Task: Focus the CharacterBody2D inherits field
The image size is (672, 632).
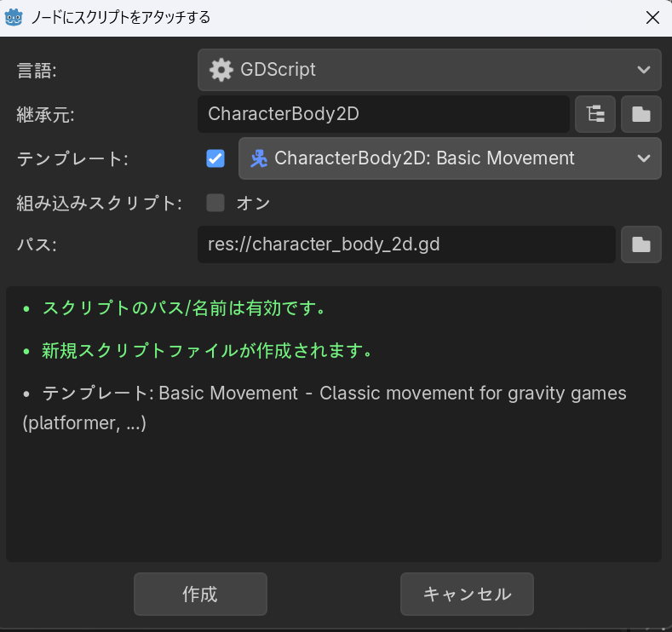Action: (383, 114)
